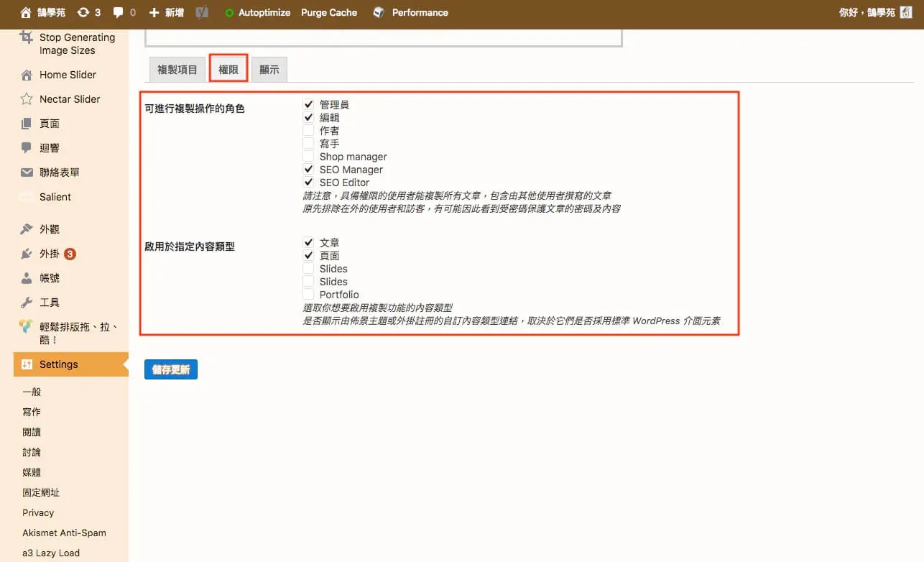Screen dimensions: 924x562
Task: Click Purge Cache in the admin bar
Action: tap(329, 12)
